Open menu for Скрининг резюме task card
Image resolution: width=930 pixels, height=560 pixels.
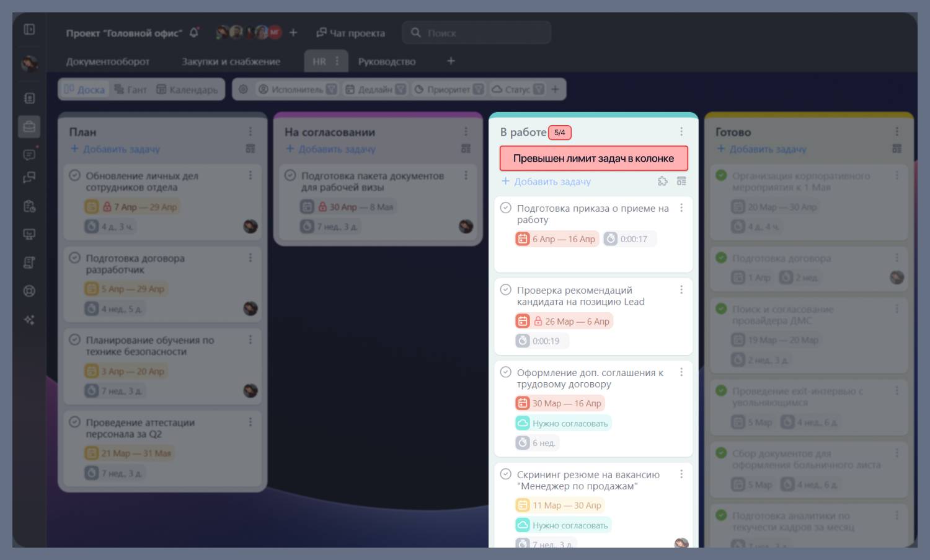point(681,474)
